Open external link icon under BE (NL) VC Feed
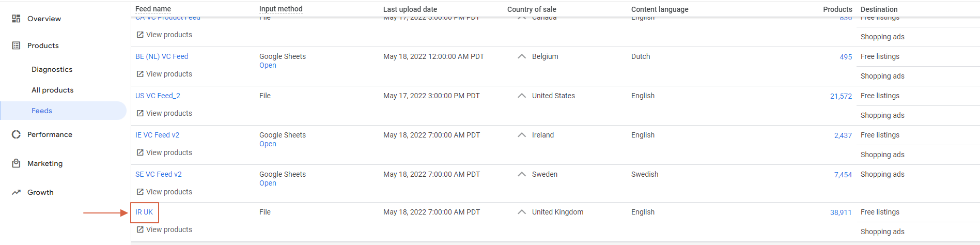This screenshot has height=245, width=980. [140, 74]
